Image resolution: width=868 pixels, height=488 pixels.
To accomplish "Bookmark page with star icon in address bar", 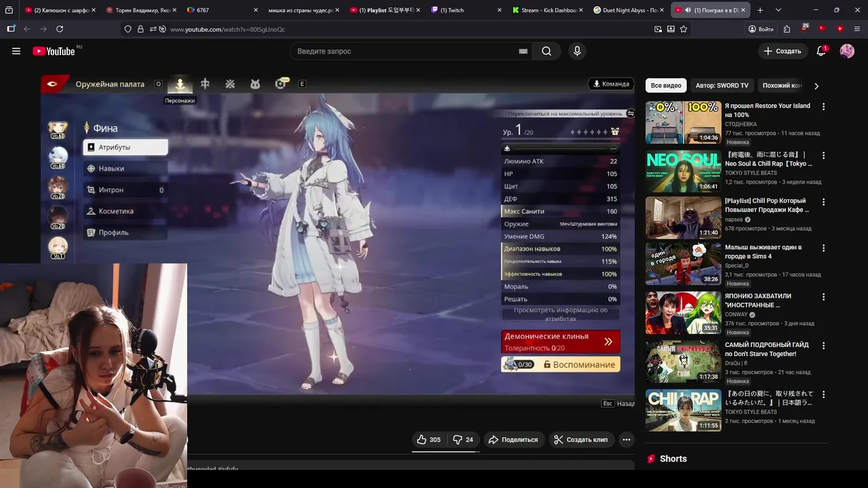I will point(684,29).
